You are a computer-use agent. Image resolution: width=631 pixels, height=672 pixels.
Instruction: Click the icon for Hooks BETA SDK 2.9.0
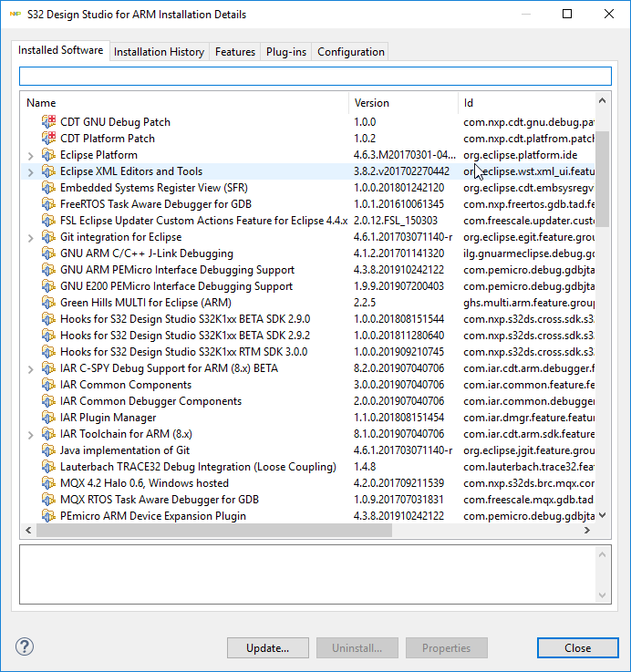click(48, 319)
